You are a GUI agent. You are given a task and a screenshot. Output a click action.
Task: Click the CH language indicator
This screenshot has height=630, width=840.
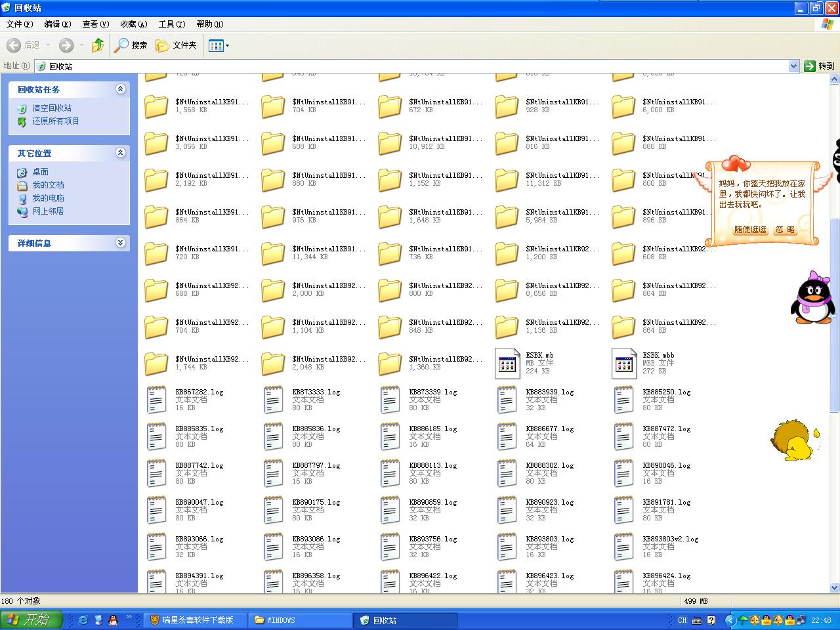[682, 620]
